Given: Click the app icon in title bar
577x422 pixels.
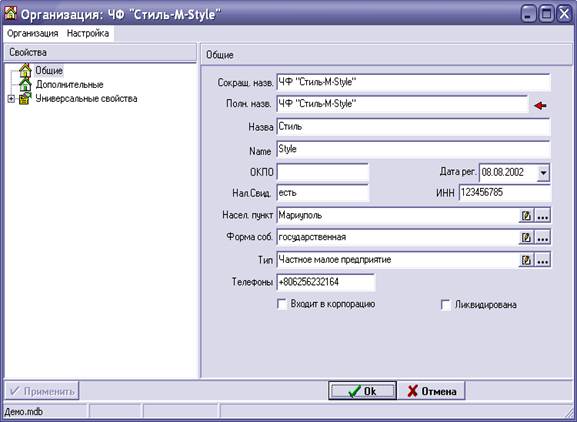Looking at the screenshot, I should pyautogui.click(x=11, y=13).
